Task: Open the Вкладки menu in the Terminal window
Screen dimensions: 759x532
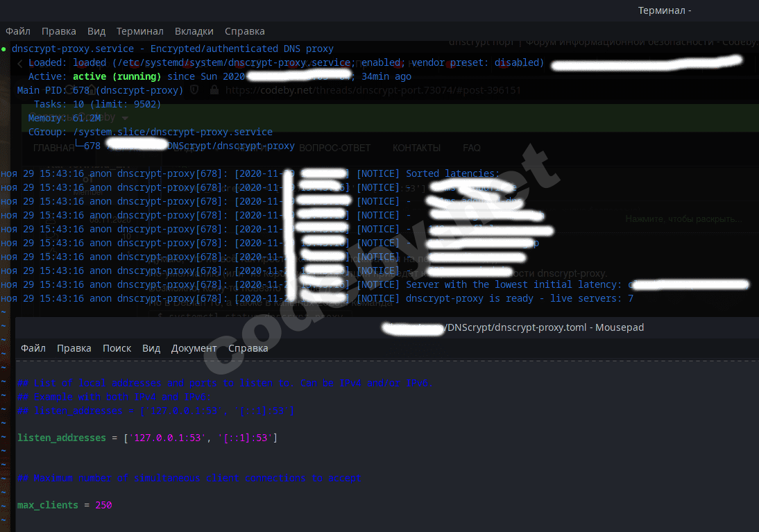Action: [194, 31]
